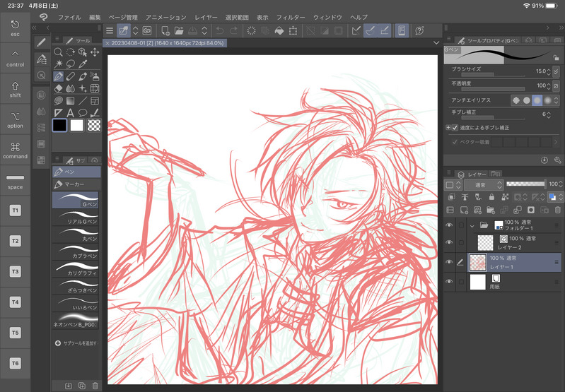Toggle visibility of 用紙 paper layer
Viewport: 565px width, 392px height.
point(449,282)
